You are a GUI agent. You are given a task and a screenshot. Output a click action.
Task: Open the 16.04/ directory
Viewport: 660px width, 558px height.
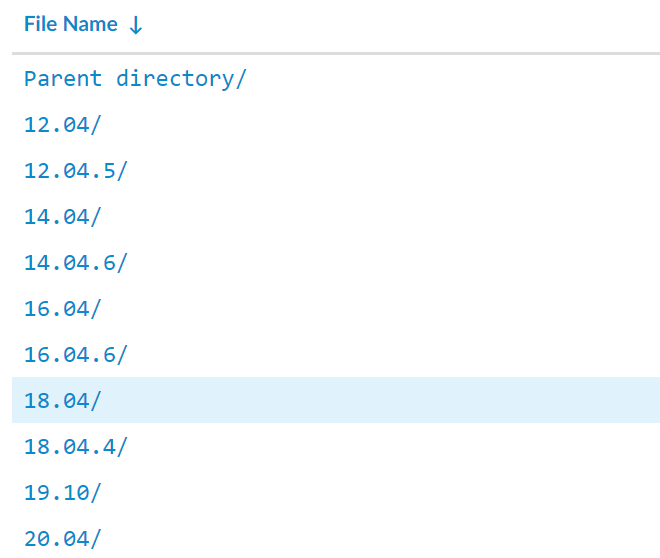pos(63,309)
